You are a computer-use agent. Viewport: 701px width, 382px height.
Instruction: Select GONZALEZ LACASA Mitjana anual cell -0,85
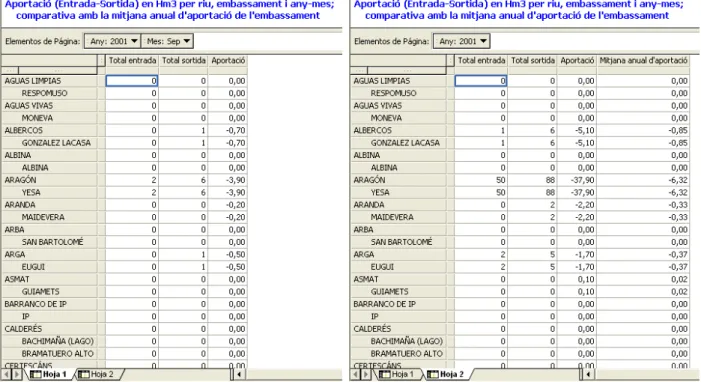pyautogui.click(x=643, y=143)
